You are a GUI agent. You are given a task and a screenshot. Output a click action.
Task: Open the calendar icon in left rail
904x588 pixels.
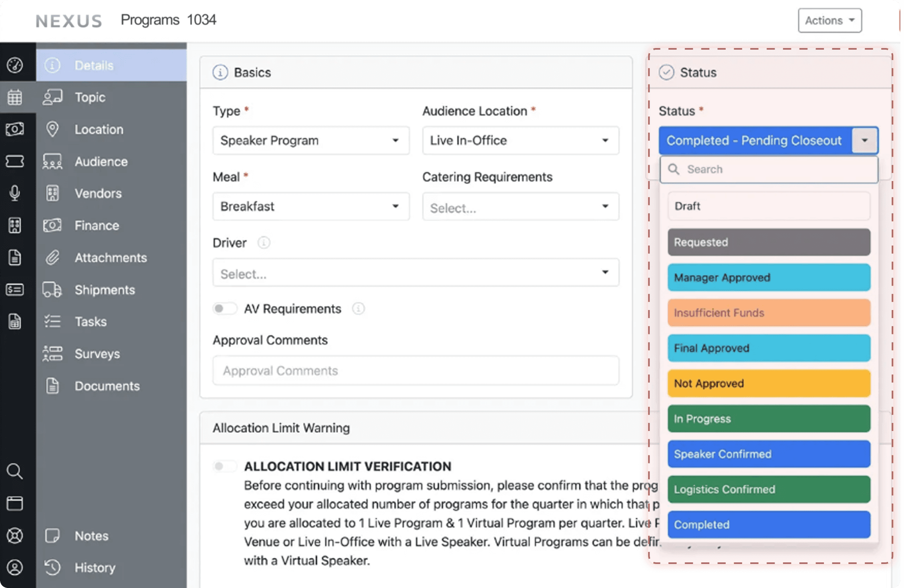tap(15, 97)
